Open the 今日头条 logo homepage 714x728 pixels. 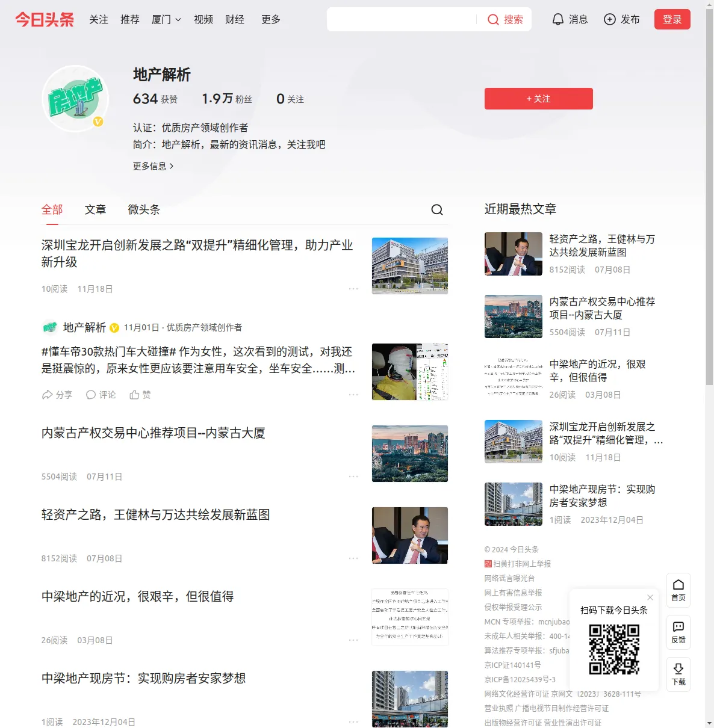(x=45, y=19)
